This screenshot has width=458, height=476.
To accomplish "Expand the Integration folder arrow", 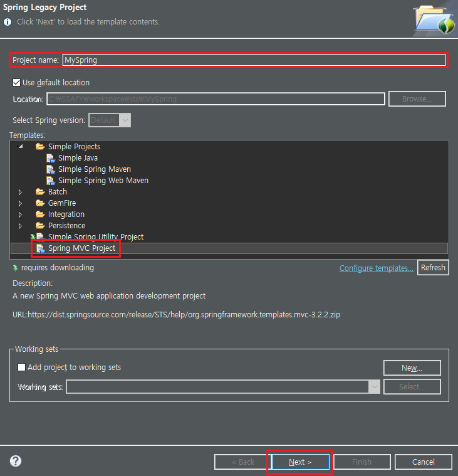I will pos(20,214).
